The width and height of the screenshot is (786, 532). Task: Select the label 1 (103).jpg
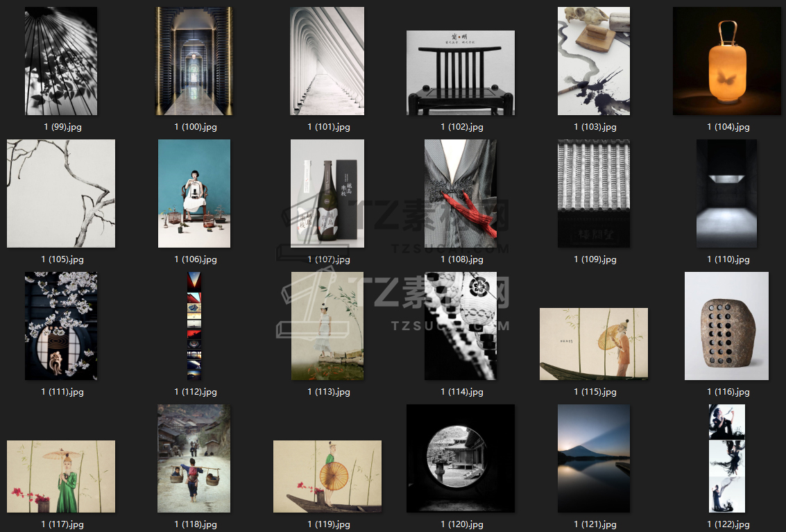[595, 127]
